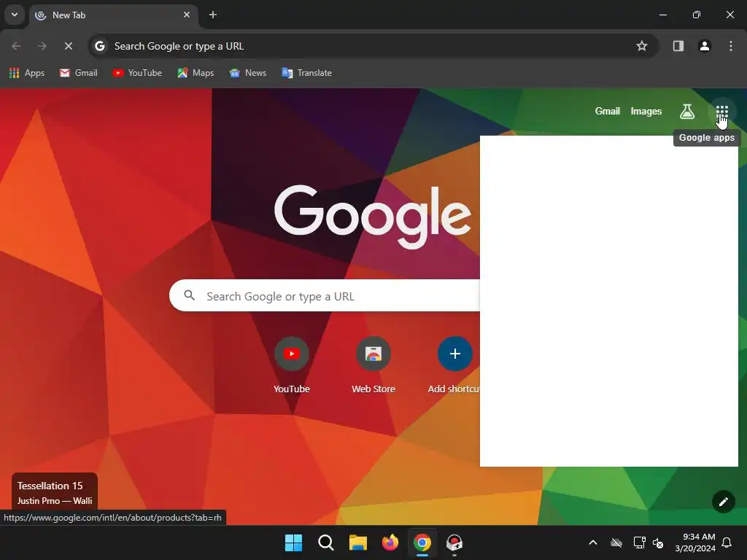Launch Firefox from the taskbar
This screenshot has width=747, height=560.
(390, 542)
